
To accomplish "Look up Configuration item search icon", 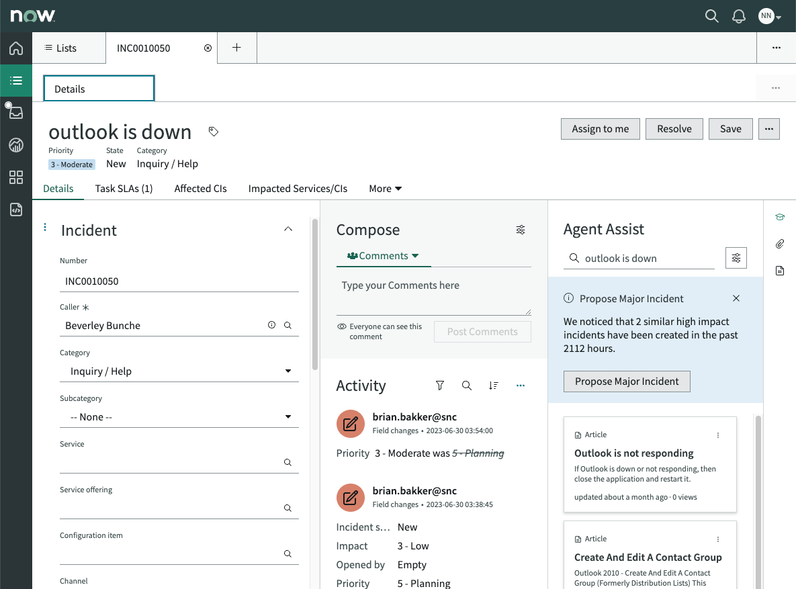I will tap(288, 553).
